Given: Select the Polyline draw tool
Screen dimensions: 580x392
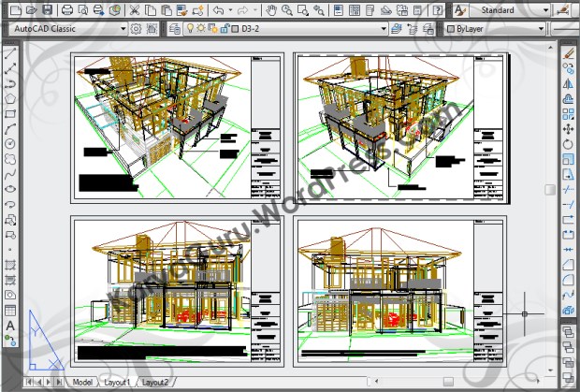Looking at the screenshot, I should pyautogui.click(x=10, y=83).
